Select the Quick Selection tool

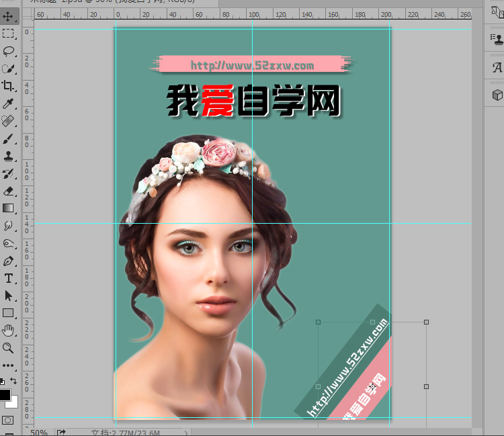[x=8, y=69]
